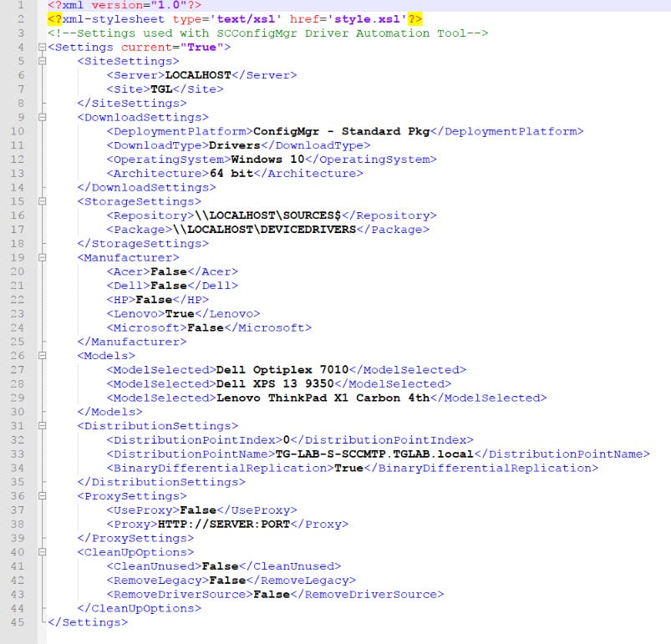Click 'Lenovo ThinkPad X1 Carbon 4th' text

point(323,398)
